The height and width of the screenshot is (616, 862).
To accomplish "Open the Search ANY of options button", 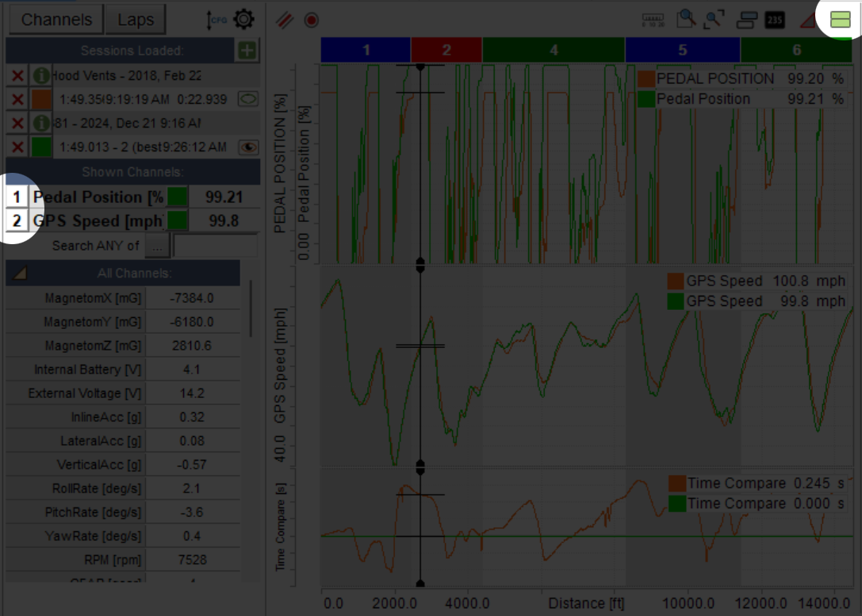I will point(157,246).
